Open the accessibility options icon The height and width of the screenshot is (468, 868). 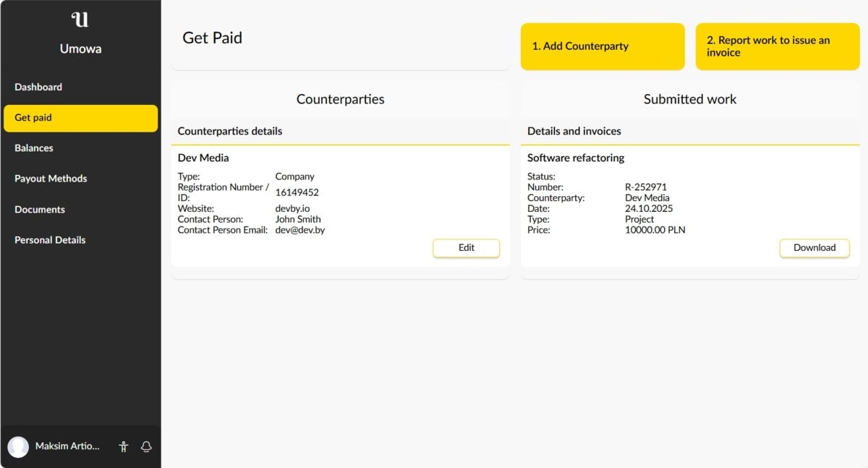[124, 446]
